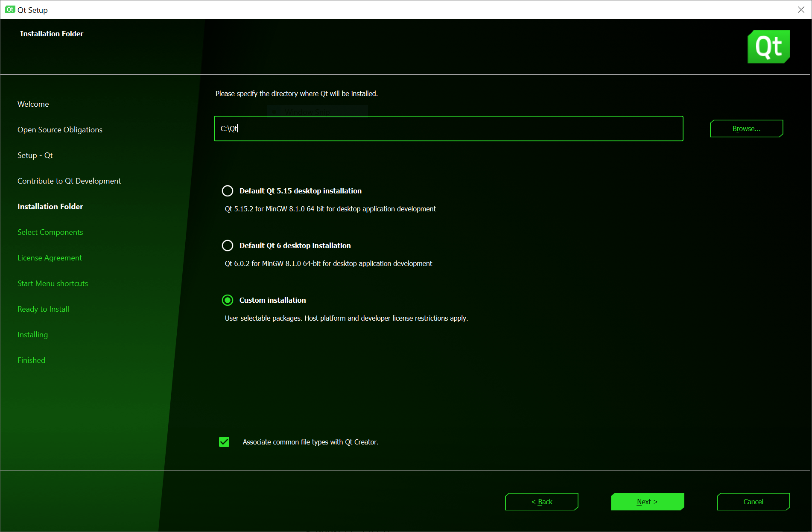This screenshot has width=812, height=532.
Task: Click inside the C:\Qt directory path field
Action: [448, 129]
